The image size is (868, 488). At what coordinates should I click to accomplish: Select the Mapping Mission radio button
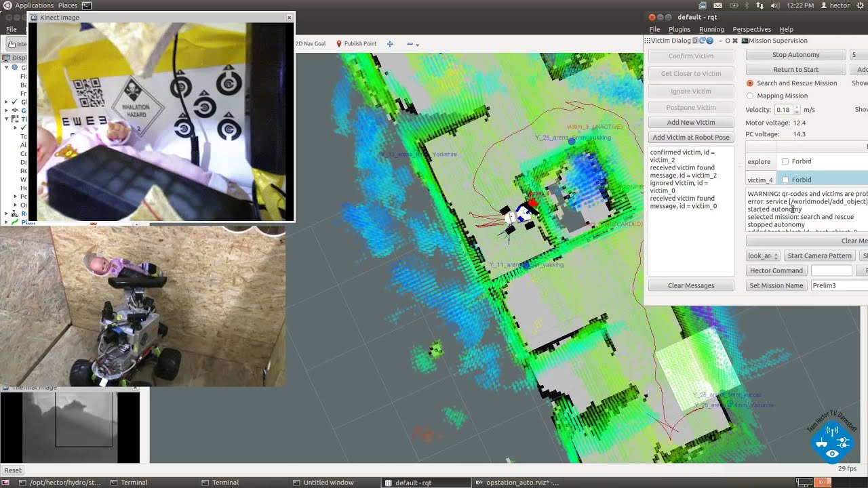[x=750, y=96]
